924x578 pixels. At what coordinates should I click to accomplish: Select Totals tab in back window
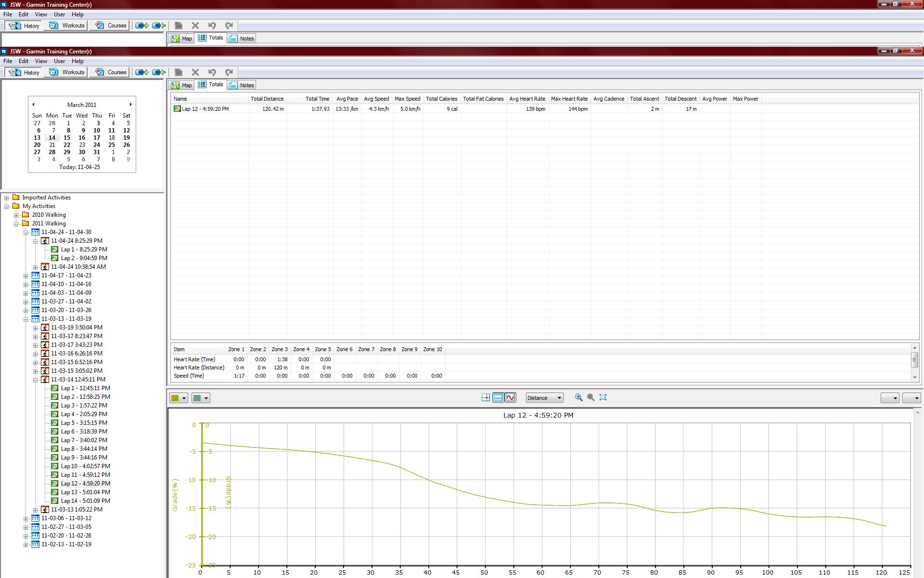tap(211, 38)
